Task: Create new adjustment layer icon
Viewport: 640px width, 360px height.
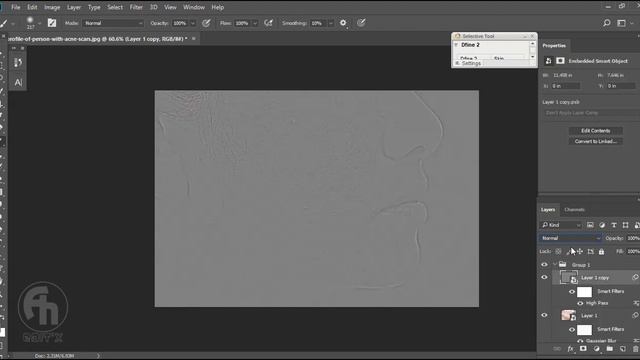Action: coord(596,349)
